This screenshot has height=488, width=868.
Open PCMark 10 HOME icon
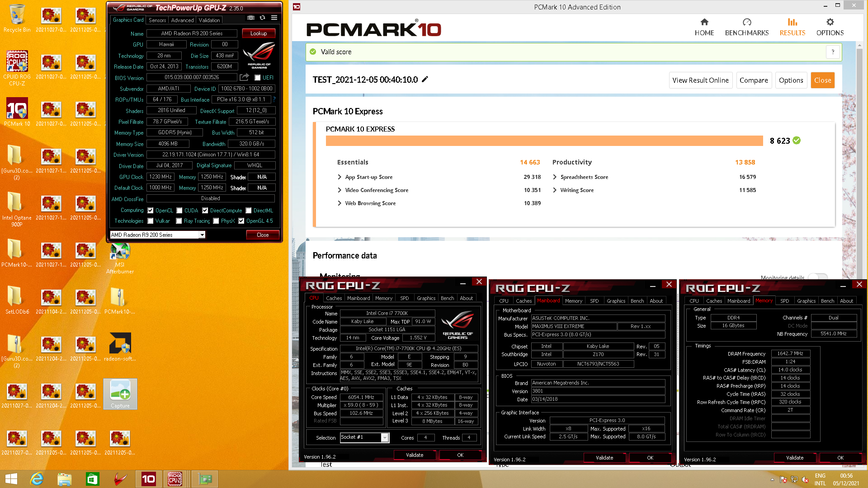click(x=704, y=22)
